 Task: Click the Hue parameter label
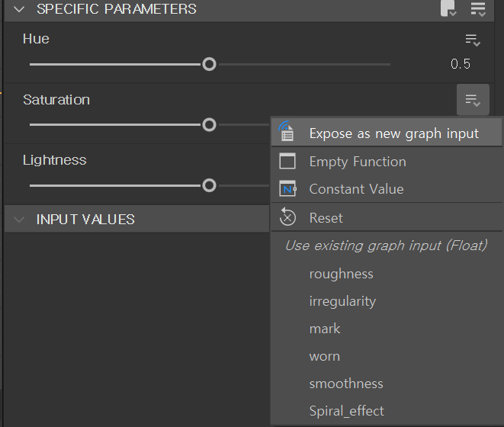(x=36, y=39)
